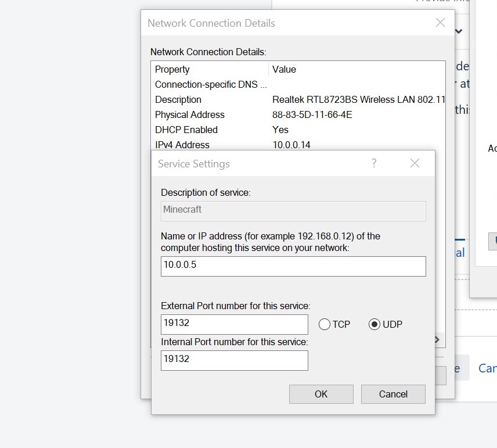Focus the Internal Port number field
Viewport: 497px width, 448px height.
point(234,360)
